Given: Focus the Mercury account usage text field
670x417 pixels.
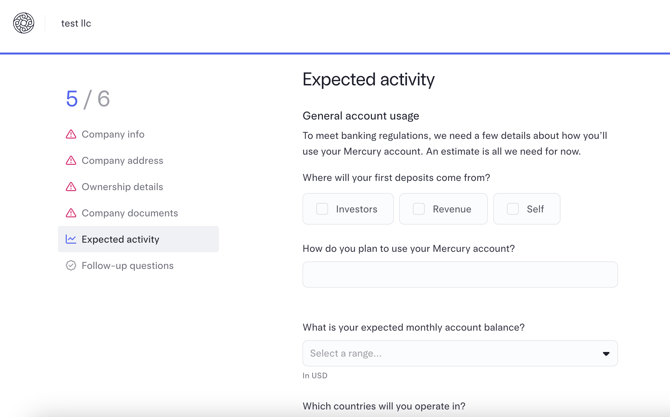Looking at the screenshot, I should [460, 274].
